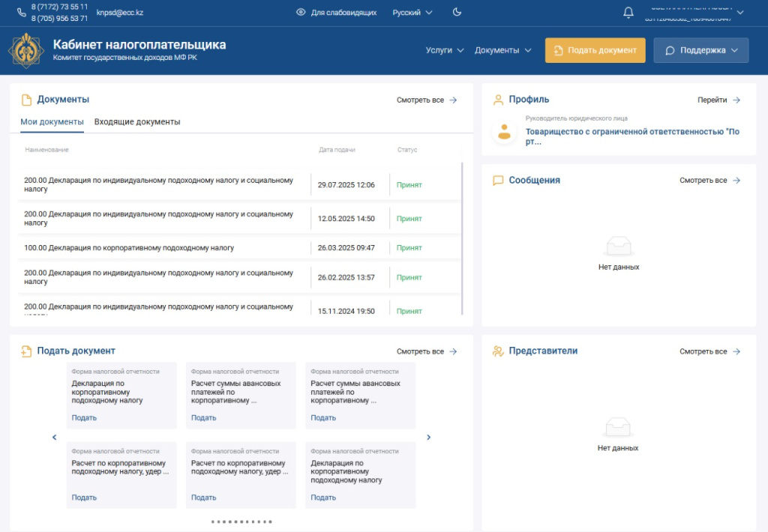Click next arrow in forms carousel

tap(429, 438)
